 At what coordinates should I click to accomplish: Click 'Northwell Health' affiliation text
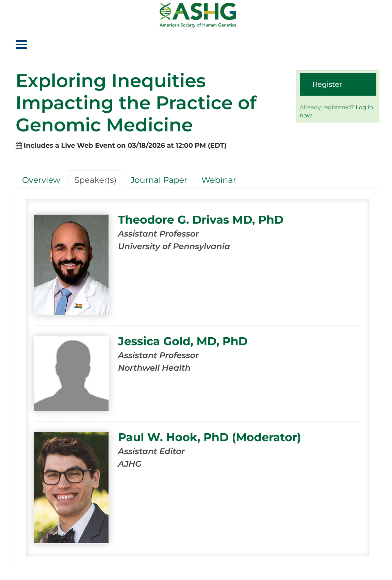click(154, 368)
